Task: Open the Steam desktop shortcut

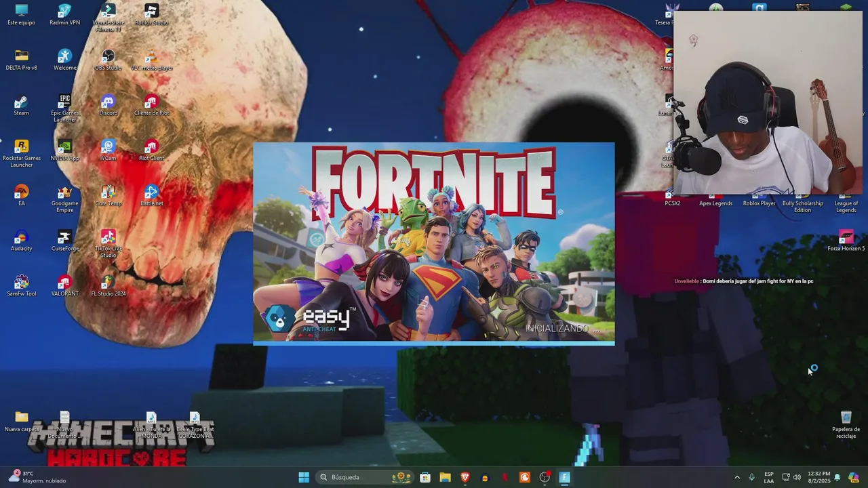Action: 21,105
